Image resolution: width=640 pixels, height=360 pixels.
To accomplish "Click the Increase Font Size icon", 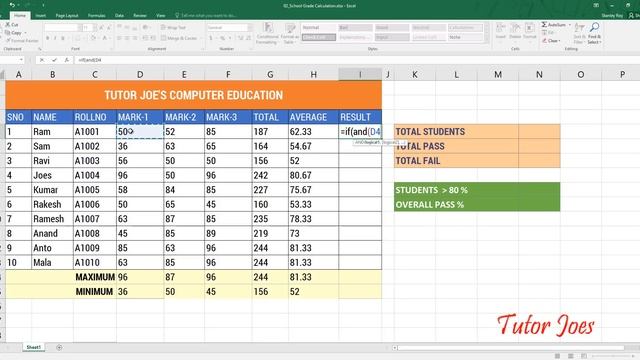I will click(102, 27).
